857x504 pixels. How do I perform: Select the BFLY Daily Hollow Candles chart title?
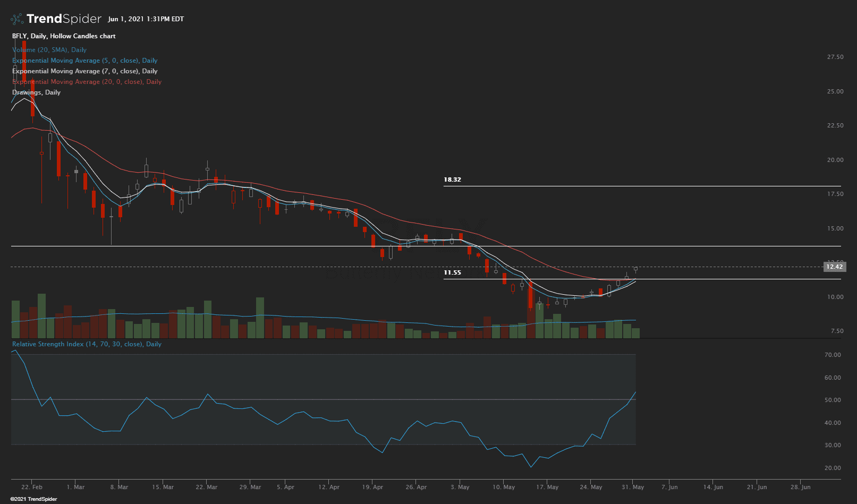tap(64, 36)
